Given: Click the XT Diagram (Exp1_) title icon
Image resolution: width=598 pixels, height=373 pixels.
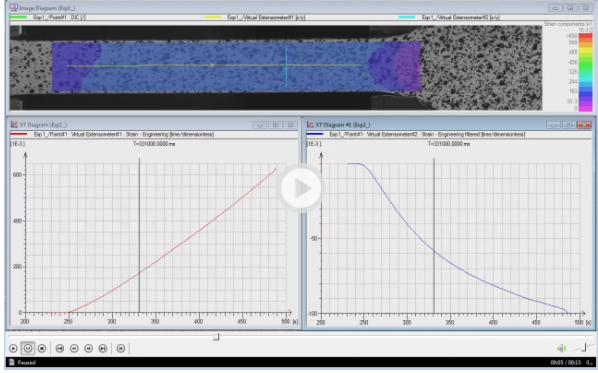Looking at the screenshot, I should coord(14,125).
